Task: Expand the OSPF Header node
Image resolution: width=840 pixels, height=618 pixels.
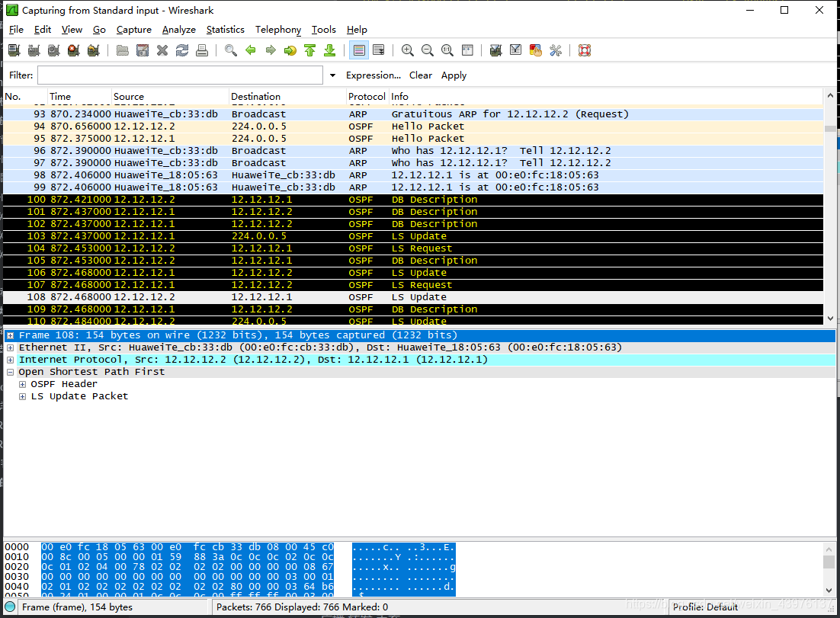Action: click(23, 385)
